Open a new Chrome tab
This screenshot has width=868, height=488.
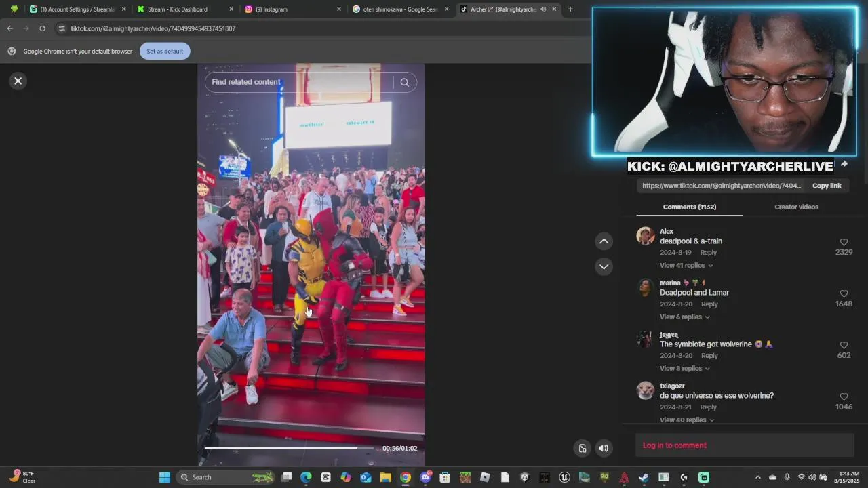(570, 9)
